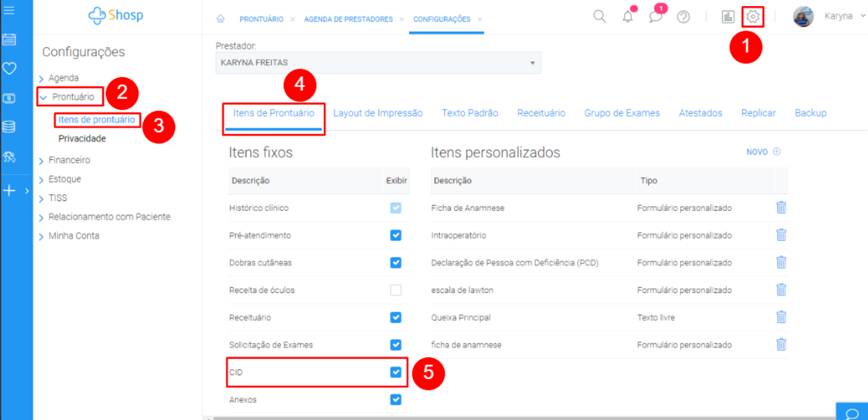Uncheck the CID checkbox

pyautogui.click(x=396, y=372)
